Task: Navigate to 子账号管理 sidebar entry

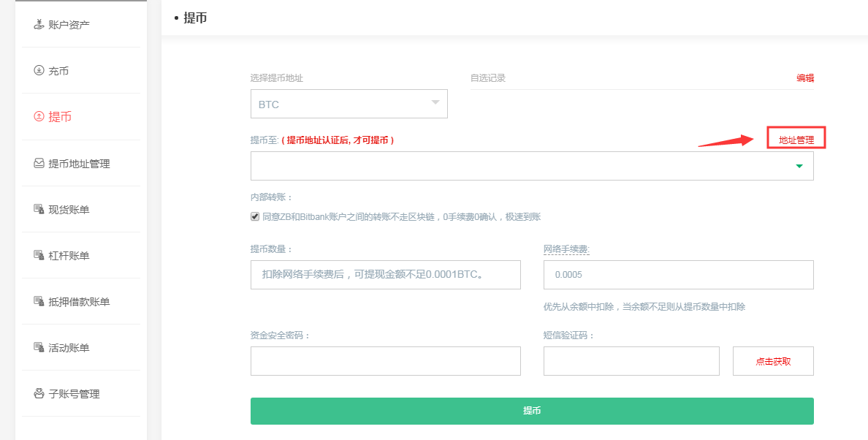Action: coord(72,393)
